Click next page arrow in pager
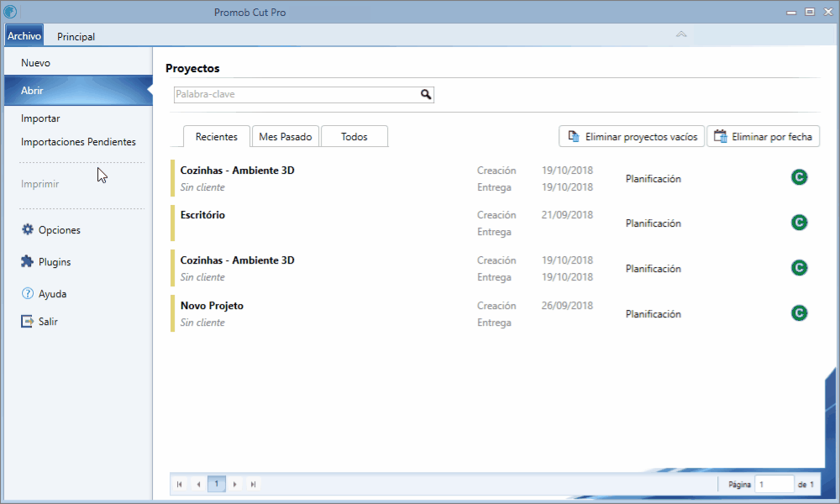Viewport: 840px width, 504px height. click(234, 484)
